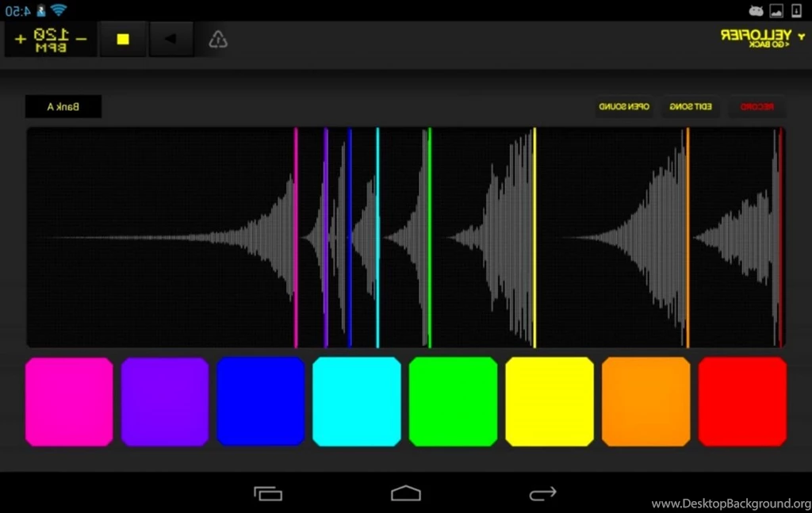Viewport: 812px width, 513px height.
Task: Tap the cyan sound pad
Action: point(357,401)
